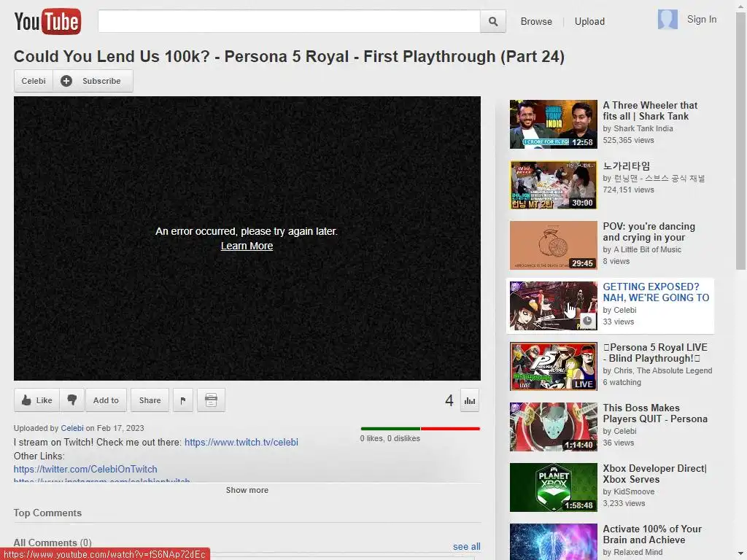The height and width of the screenshot is (560, 747).
Task: Open This Boss Makes Players QUIT thumbnail
Action: tap(553, 427)
